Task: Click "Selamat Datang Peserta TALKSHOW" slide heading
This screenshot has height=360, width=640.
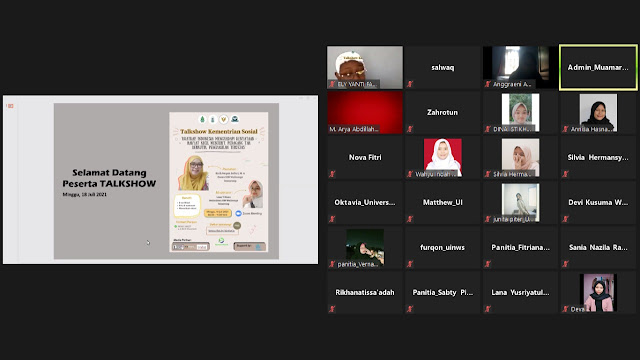Action: (x=109, y=178)
